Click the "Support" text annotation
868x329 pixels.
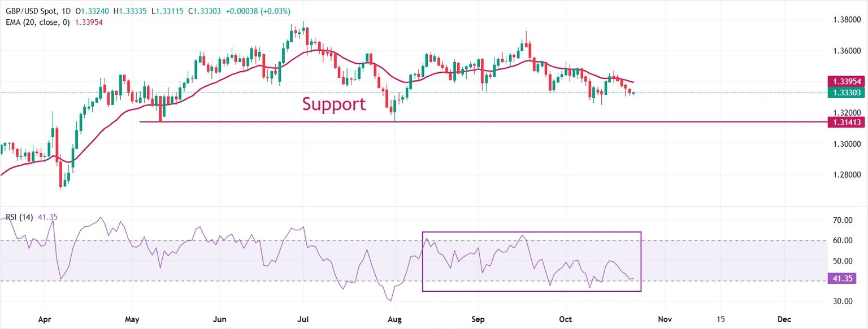[333, 104]
